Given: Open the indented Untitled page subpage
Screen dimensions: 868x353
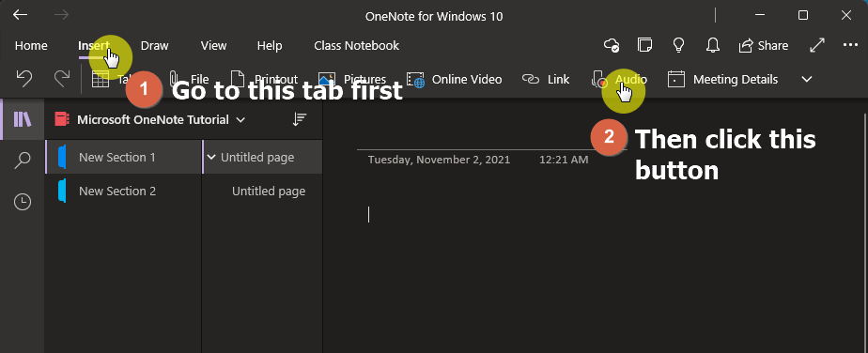Looking at the screenshot, I should click(269, 191).
